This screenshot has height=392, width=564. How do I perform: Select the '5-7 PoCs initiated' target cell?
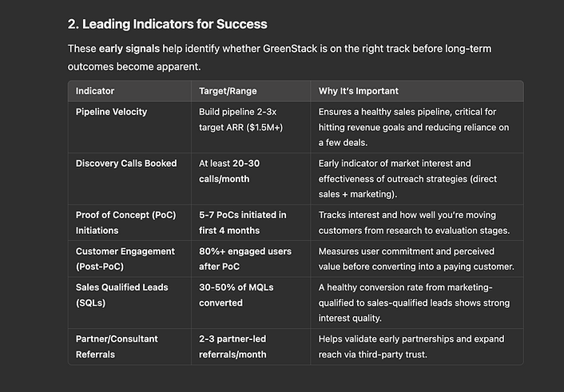tap(242, 223)
